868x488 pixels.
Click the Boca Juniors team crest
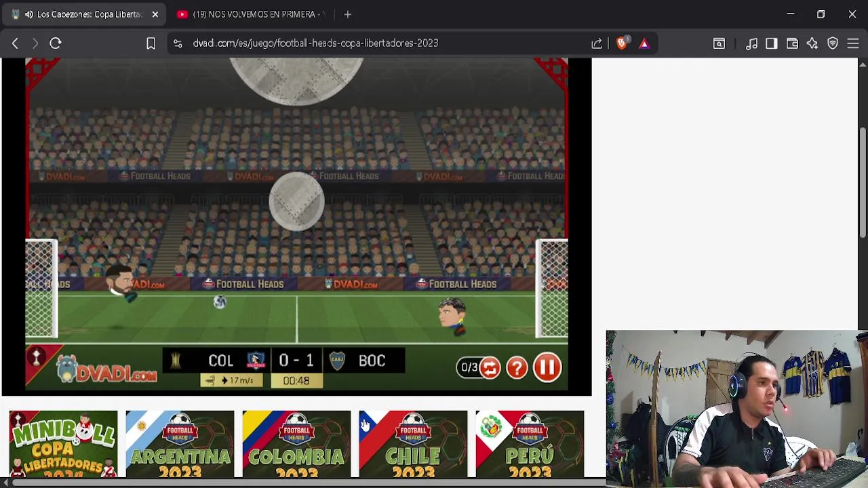click(x=337, y=361)
